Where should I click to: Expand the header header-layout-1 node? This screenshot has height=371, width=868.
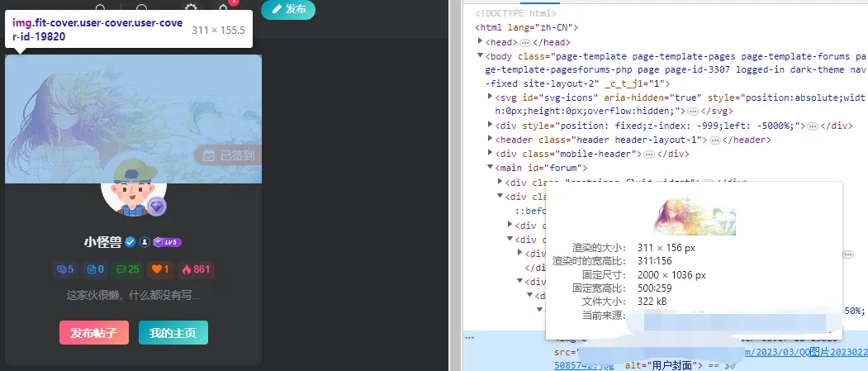pos(490,139)
